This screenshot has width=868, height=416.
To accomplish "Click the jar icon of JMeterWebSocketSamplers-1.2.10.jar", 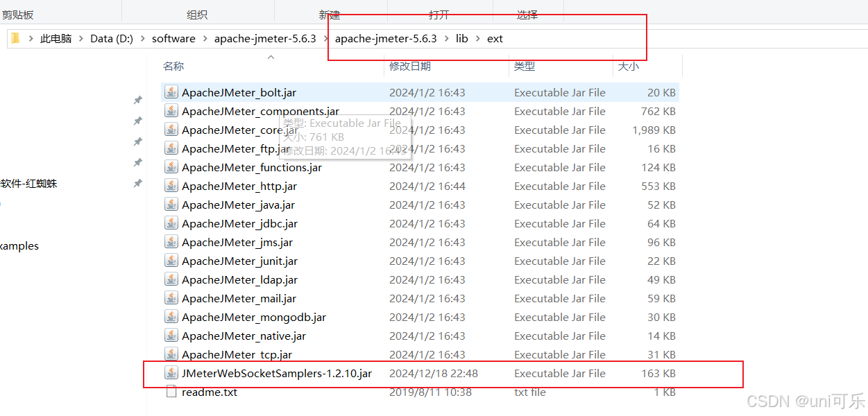I will tap(171, 373).
